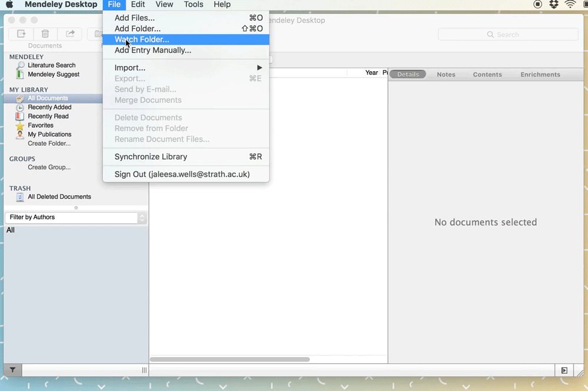Click the Year column header
Image resolution: width=588 pixels, height=391 pixels.
click(371, 73)
